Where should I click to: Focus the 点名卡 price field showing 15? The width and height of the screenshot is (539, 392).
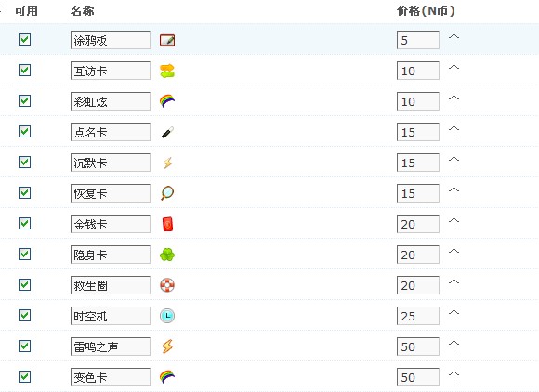tap(417, 132)
